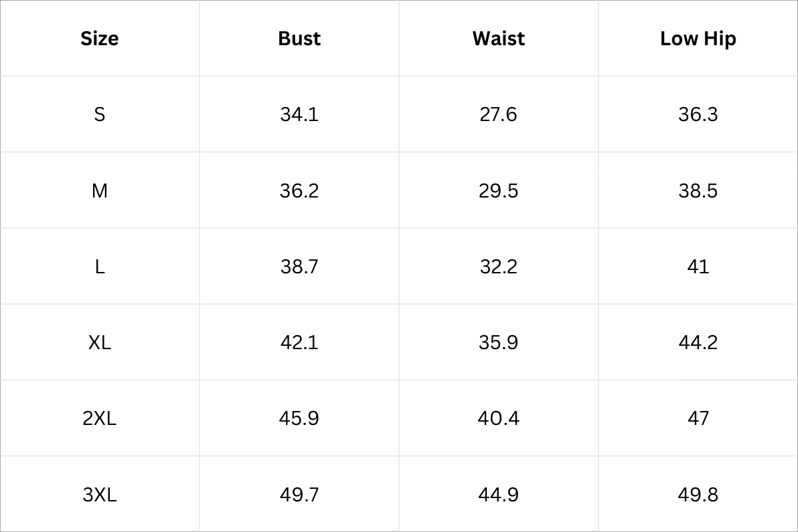Click the 2XL size row label
This screenshot has width=798, height=532.
click(x=100, y=418)
